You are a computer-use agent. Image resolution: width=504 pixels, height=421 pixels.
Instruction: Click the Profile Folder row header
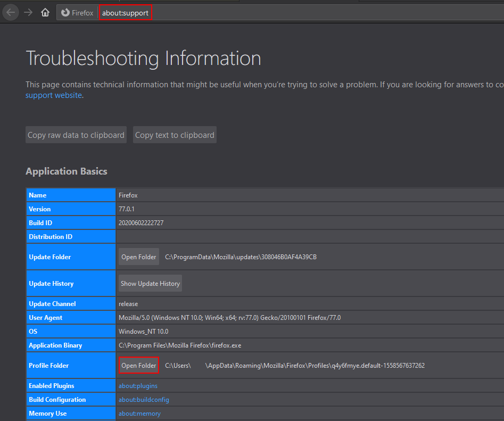[71, 366]
